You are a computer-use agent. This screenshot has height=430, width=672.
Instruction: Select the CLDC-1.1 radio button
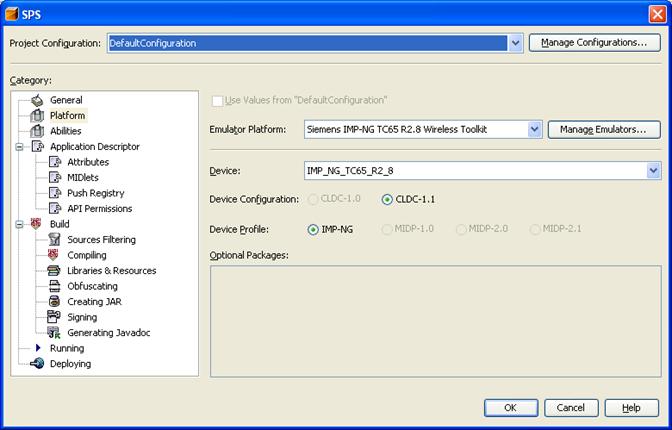pos(387,199)
